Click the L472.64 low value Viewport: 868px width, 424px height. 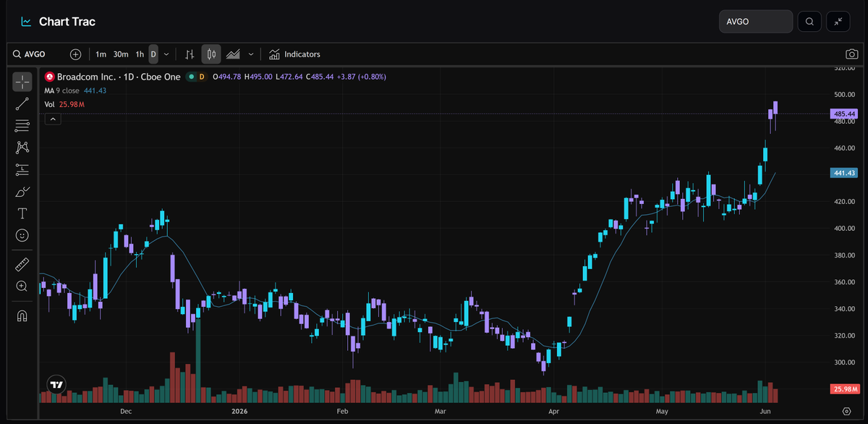(289, 77)
